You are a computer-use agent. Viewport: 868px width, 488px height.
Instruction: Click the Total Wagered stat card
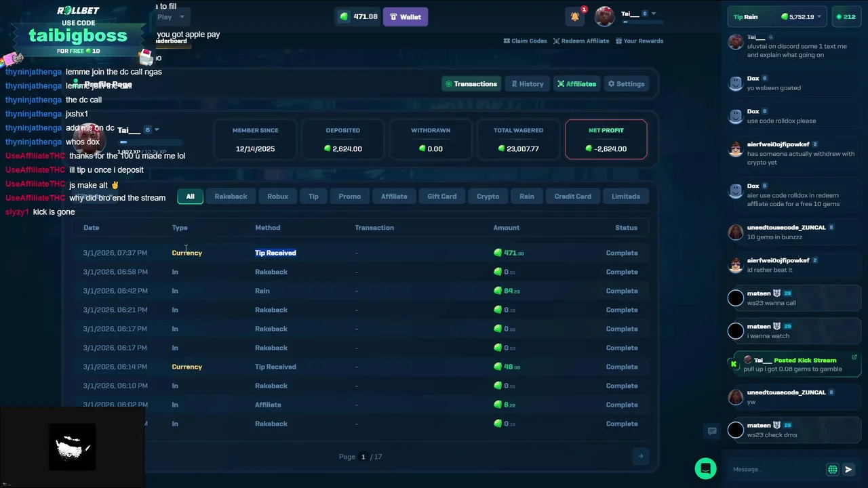(518, 140)
